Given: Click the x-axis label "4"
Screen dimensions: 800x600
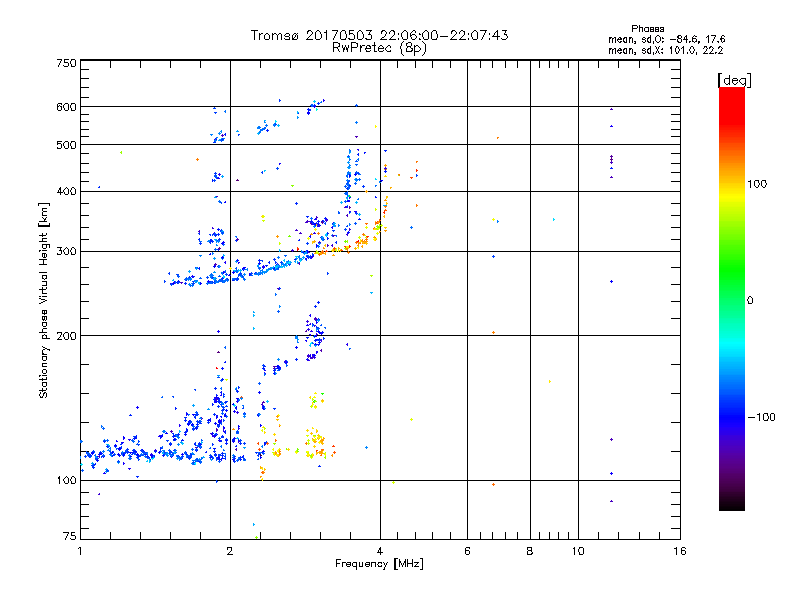Looking at the screenshot, I should point(380,551).
